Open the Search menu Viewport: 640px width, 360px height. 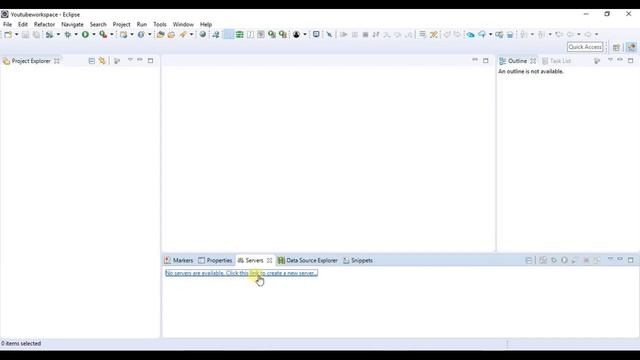click(98, 24)
